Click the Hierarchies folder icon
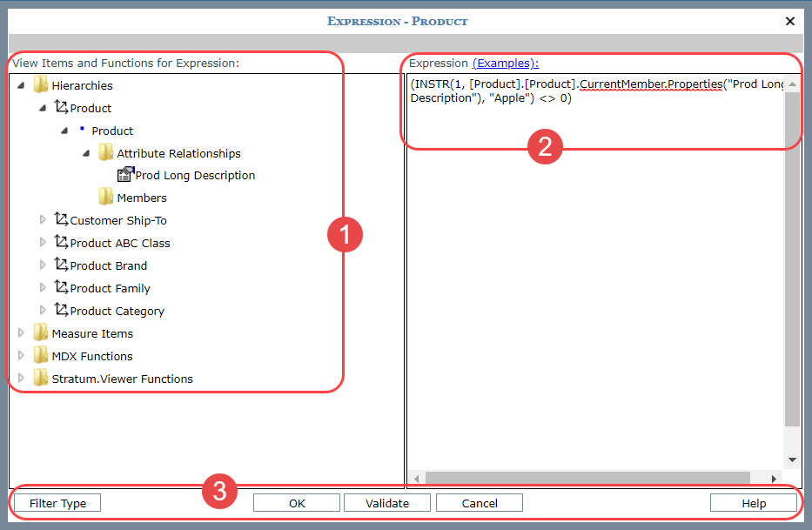 [40, 85]
